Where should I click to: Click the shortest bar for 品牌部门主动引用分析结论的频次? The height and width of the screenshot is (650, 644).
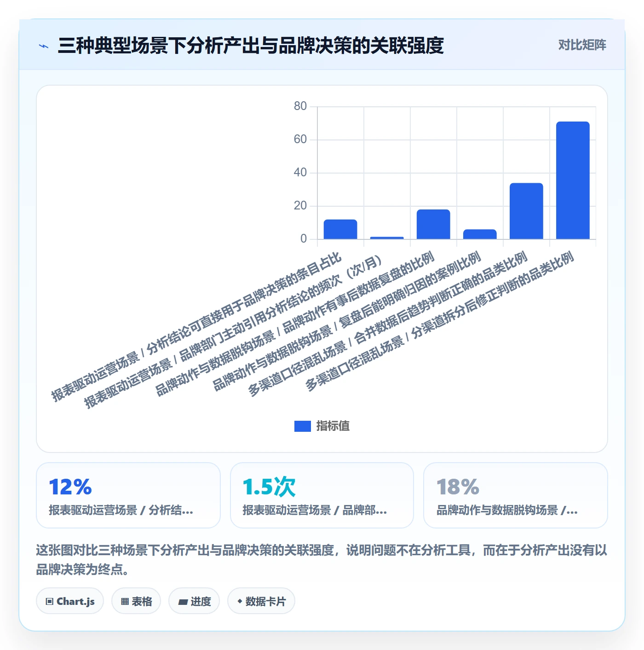pyautogui.click(x=387, y=238)
